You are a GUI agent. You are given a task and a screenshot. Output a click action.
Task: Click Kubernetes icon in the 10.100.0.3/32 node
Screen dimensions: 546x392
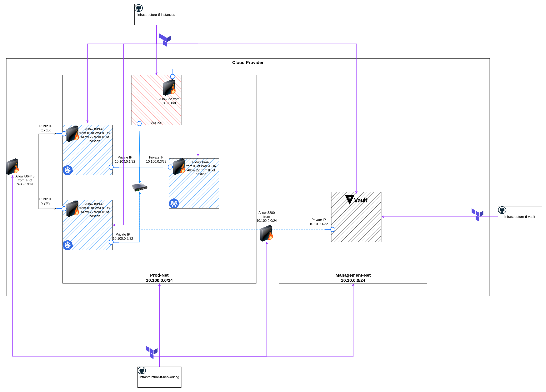(174, 203)
